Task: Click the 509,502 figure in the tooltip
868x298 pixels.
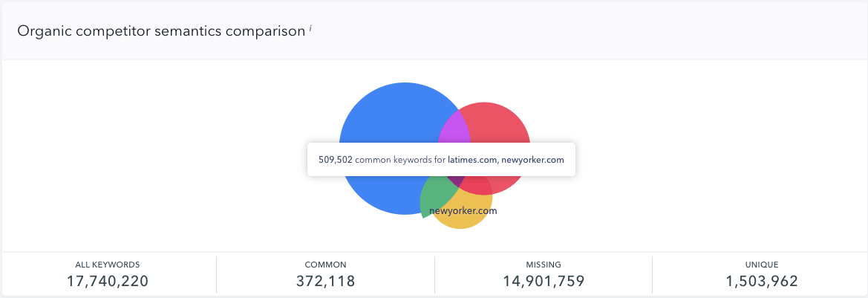Action: coord(335,160)
